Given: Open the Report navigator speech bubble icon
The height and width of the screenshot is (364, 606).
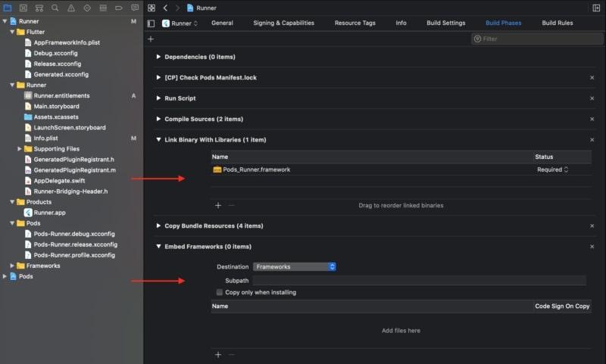Looking at the screenshot, I should tap(135, 8).
